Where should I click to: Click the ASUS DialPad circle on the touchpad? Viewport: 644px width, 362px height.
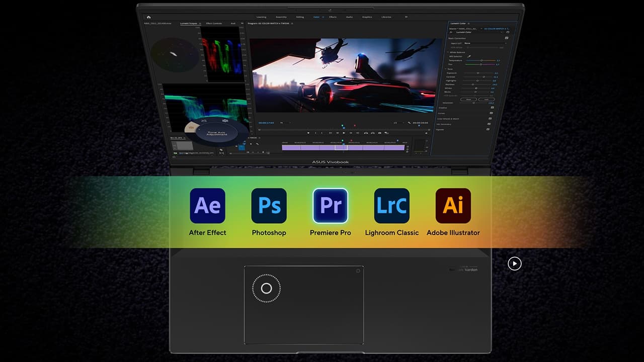pyautogui.click(x=267, y=288)
